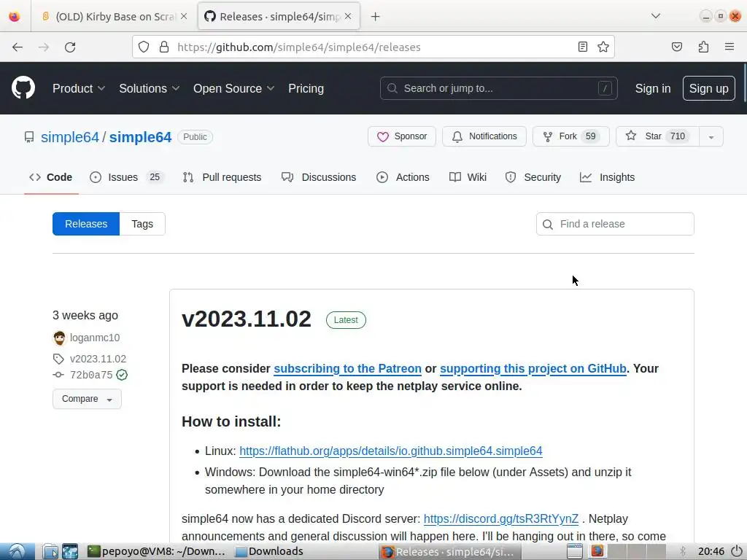Focus the Find a release field

[x=615, y=224]
